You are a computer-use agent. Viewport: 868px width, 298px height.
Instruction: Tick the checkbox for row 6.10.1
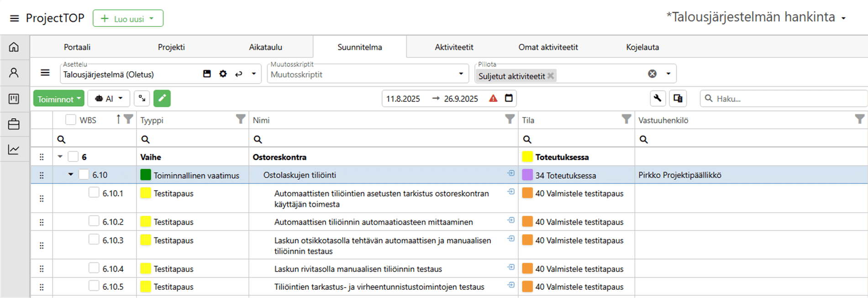tap(94, 193)
